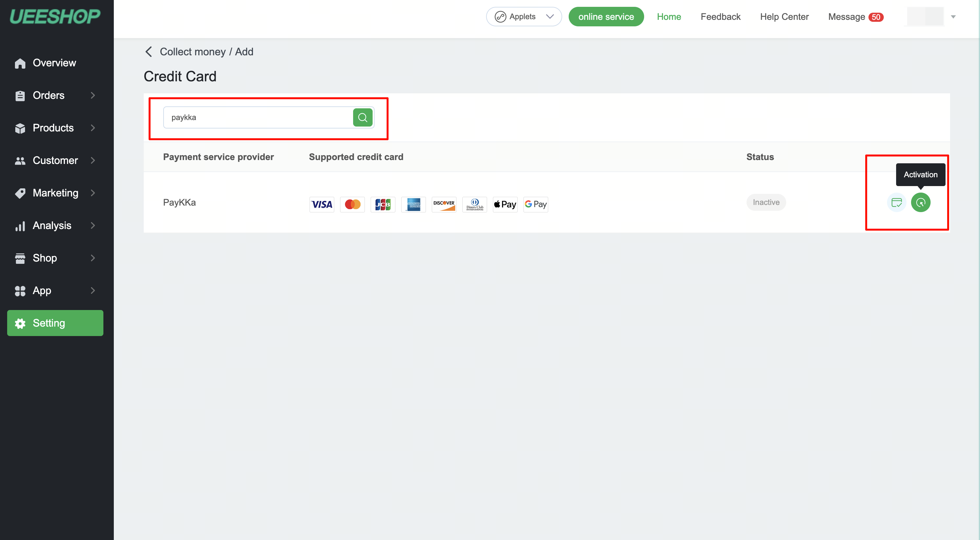Open the Overview sidebar item
Viewport: 980px width, 540px height.
[54, 63]
